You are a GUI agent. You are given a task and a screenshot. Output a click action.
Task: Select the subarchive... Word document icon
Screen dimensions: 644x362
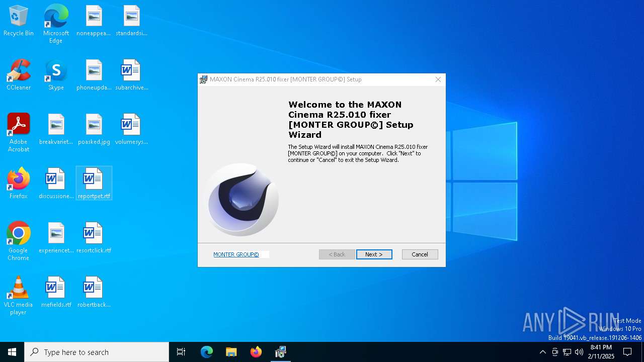131,75
